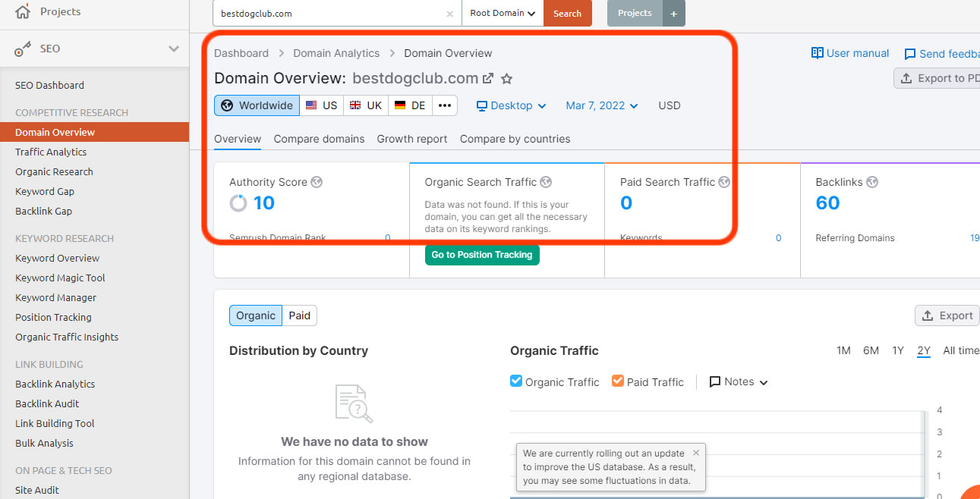
Task: Open more countries ellipsis menu
Action: (445, 105)
